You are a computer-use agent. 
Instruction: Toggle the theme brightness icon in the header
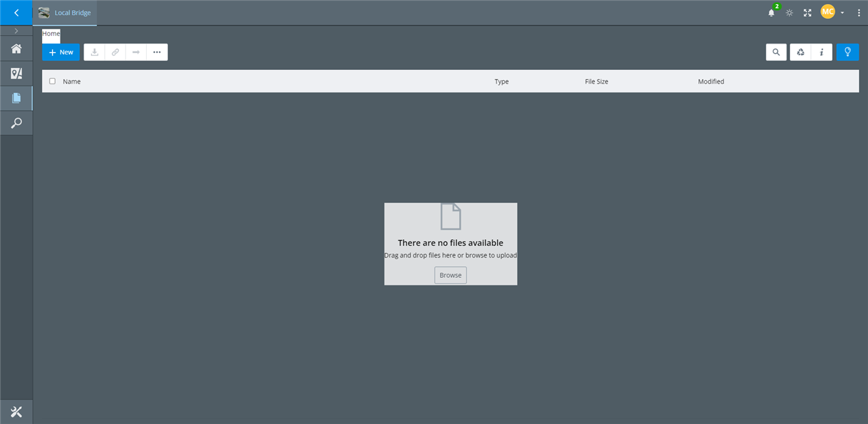[x=789, y=12]
